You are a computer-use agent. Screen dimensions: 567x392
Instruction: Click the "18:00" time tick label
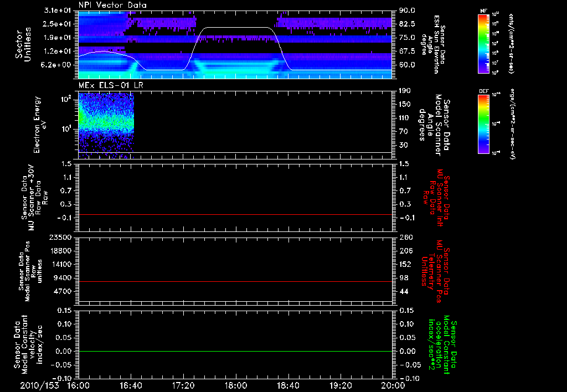(236, 385)
